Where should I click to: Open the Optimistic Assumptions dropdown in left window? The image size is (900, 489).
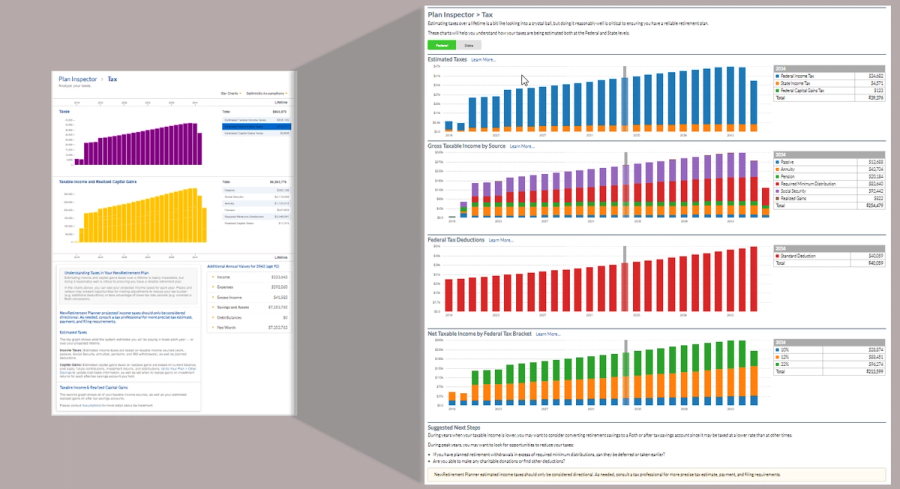coord(266,94)
